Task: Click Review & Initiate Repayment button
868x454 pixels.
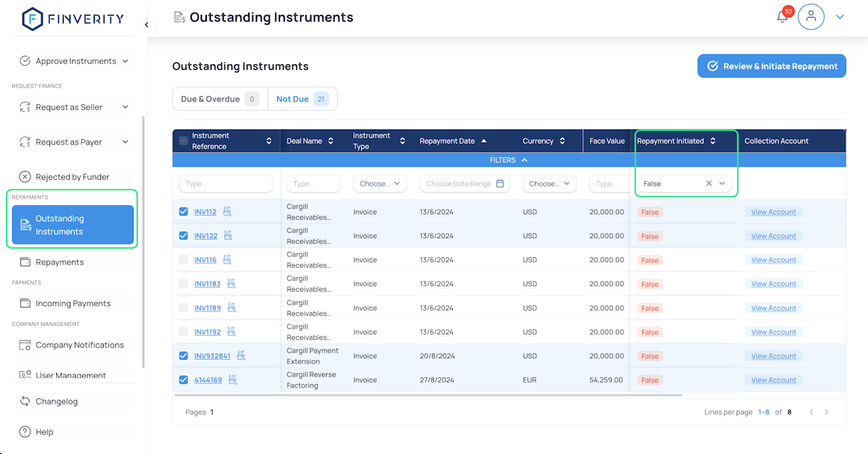Action: coord(771,66)
